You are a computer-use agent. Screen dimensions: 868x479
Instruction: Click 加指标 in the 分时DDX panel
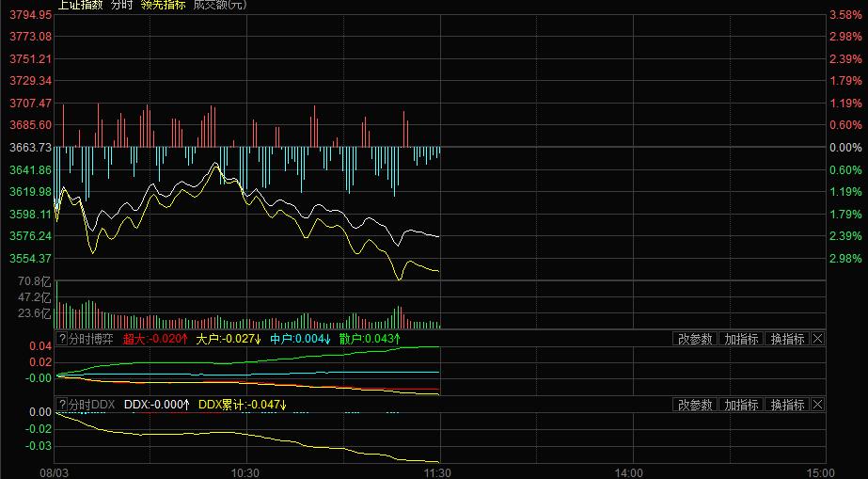pyautogui.click(x=740, y=405)
